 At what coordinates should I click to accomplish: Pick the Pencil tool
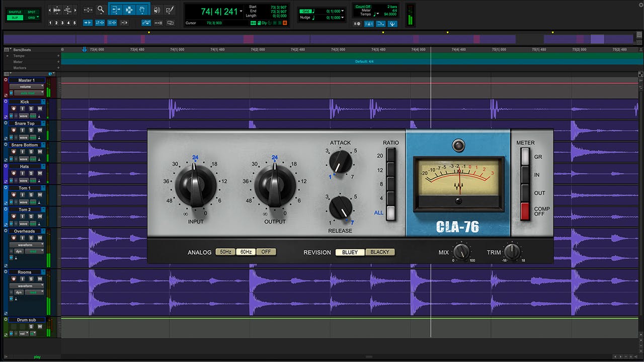click(170, 10)
